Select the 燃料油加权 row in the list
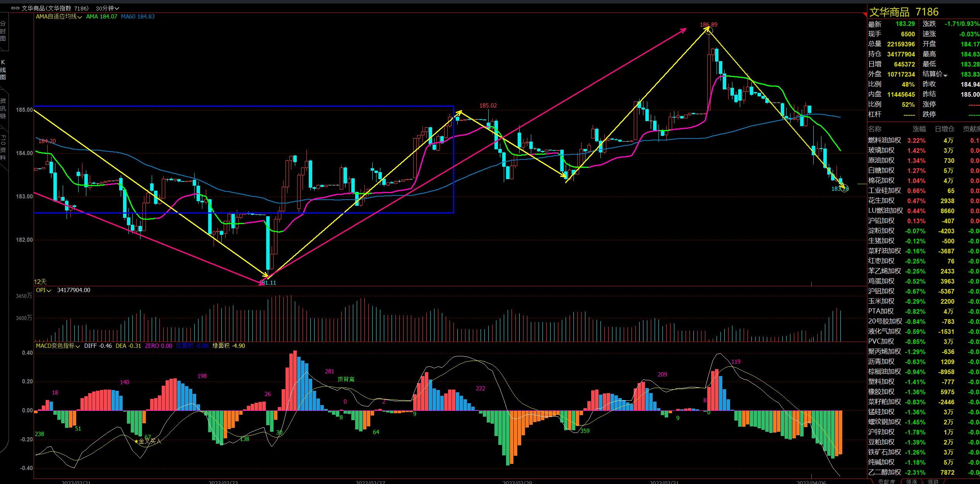Image resolution: width=980 pixels, height=484 pixels. point(884,140)
